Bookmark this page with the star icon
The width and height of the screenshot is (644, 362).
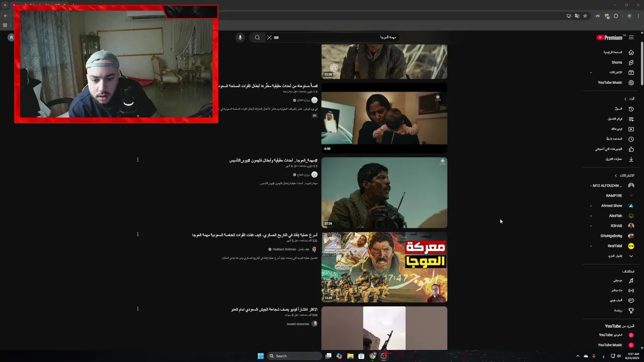(585, 16)
